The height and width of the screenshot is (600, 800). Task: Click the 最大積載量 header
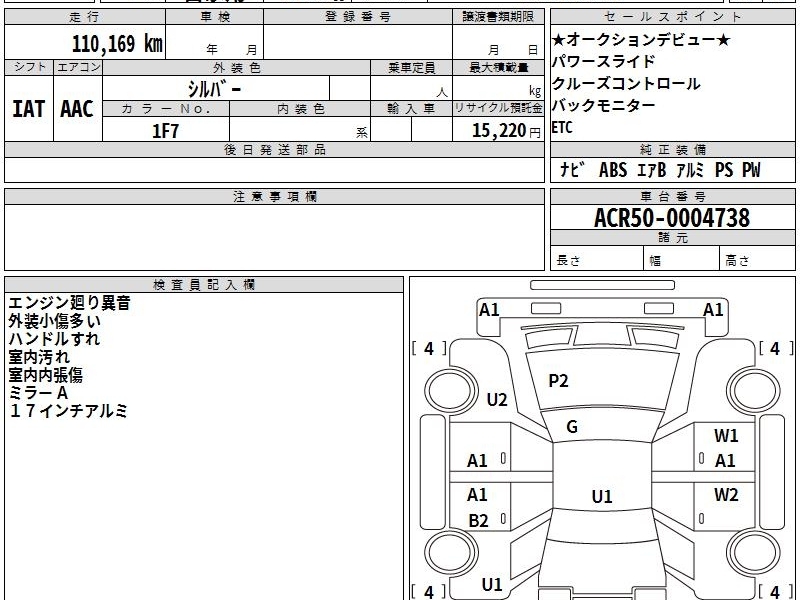[498, 67]
